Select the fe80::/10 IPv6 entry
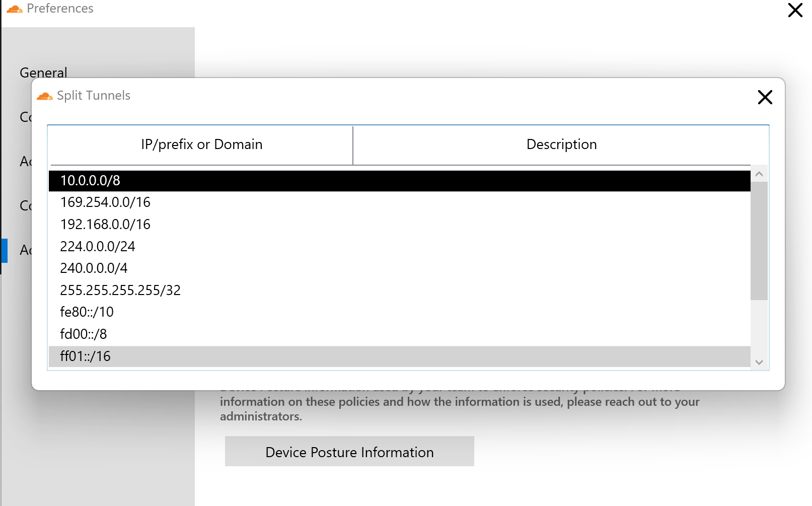Viewport: 812px width, 506px height. click(201, 312)
